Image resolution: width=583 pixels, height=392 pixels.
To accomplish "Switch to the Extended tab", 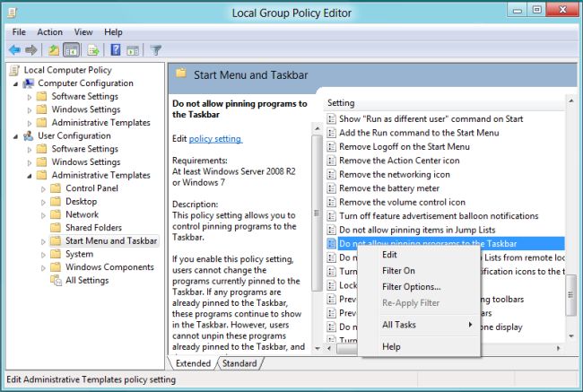I will (193, 363).
